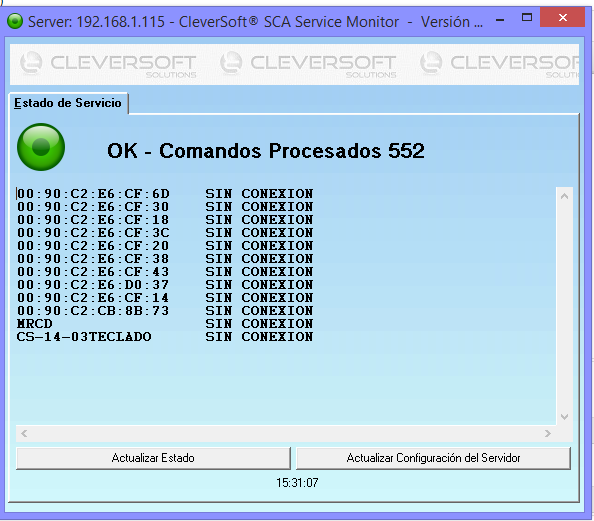Click the green app icon in title bar
This screenshot has height=521, width=594.
pyautogui.click(x=15, y=21)
